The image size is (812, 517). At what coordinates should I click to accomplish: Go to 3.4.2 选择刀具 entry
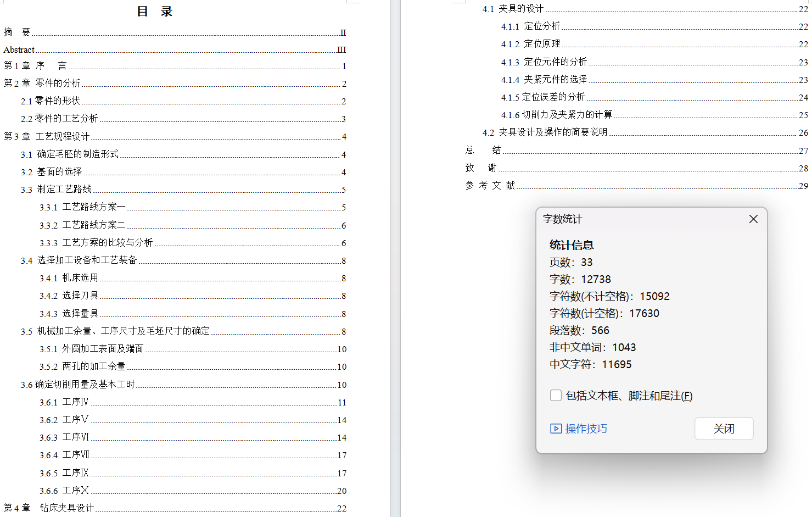(193, 296)
